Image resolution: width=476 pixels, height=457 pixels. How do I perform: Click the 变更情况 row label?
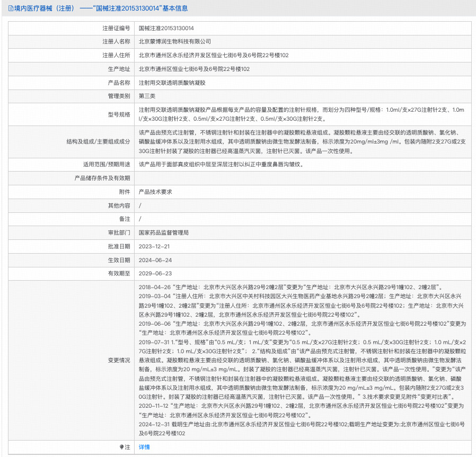pyautogui.click(x=119, y=360)
